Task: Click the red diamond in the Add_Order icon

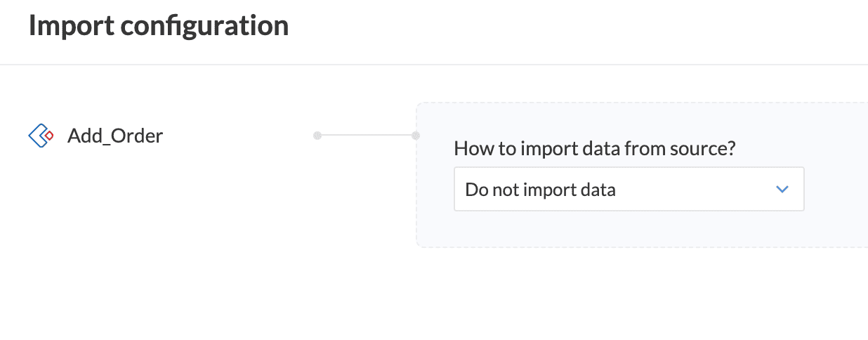Action: click(x=48, y=136)
